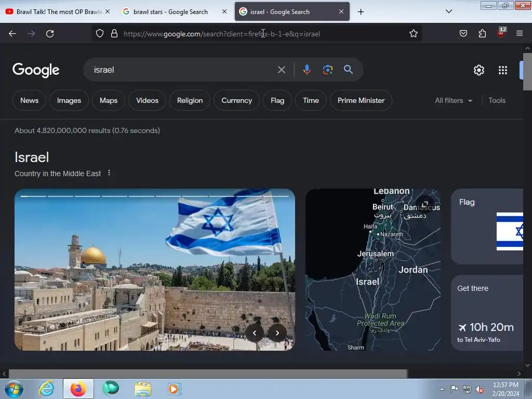Close the Brawl Talk YouTube tab
Viewport: 532px width, 399px height.
coord(107,11)
